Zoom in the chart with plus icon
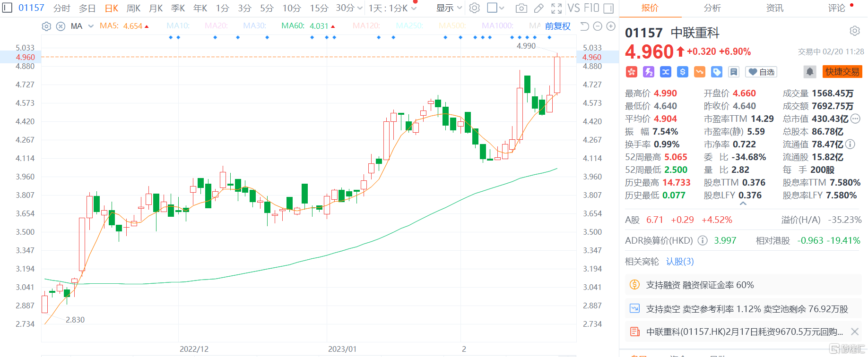This screenshot has width=868, height=357. pyautogui.click(x=611, y=26)
